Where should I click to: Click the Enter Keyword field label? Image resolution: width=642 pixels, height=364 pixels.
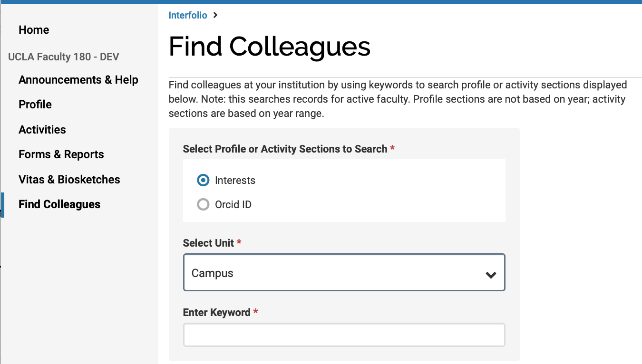[216, 313]
